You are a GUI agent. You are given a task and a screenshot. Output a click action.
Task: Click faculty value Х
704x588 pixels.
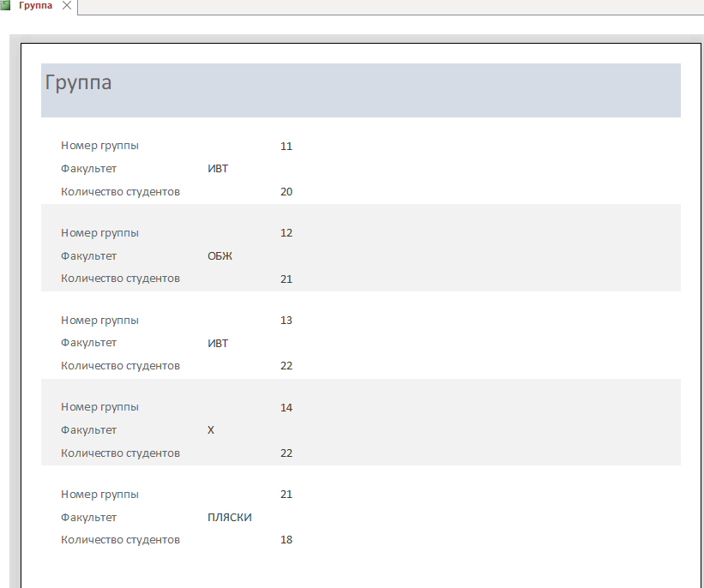211,430
